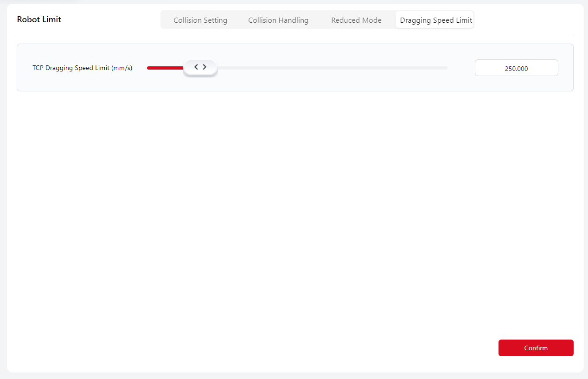Screen dimensions: 588x379
Task: Click the far left start of the red slider track
Action: tap(148, 68)
